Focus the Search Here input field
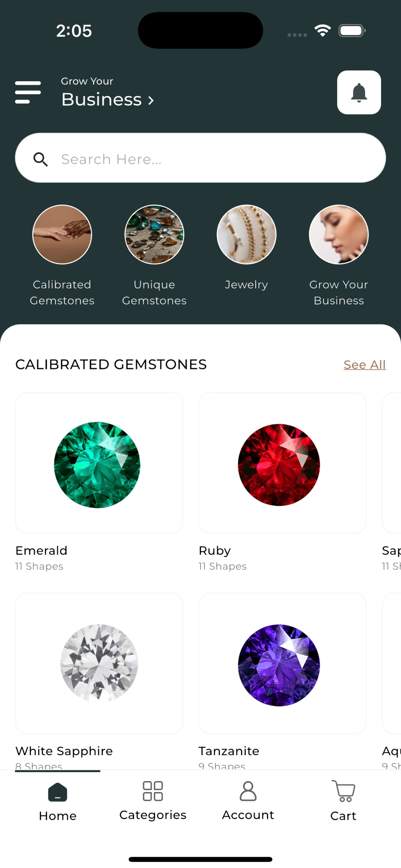 [200, 158]
